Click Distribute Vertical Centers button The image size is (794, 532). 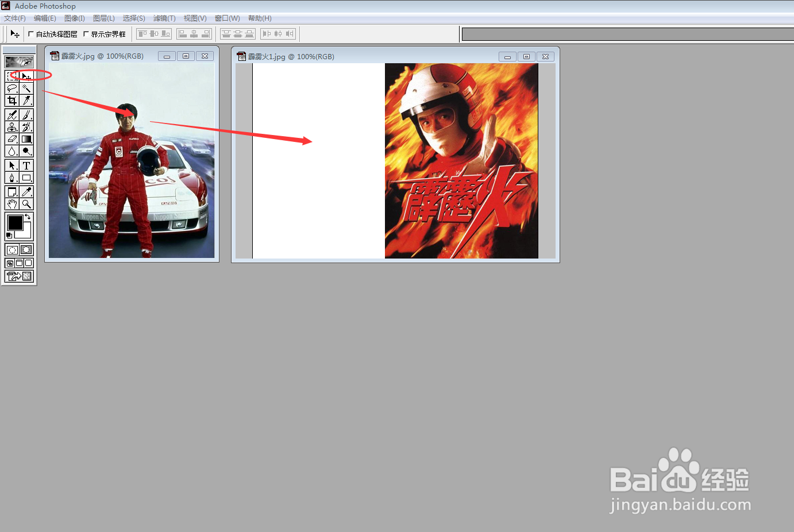point(238,34)
